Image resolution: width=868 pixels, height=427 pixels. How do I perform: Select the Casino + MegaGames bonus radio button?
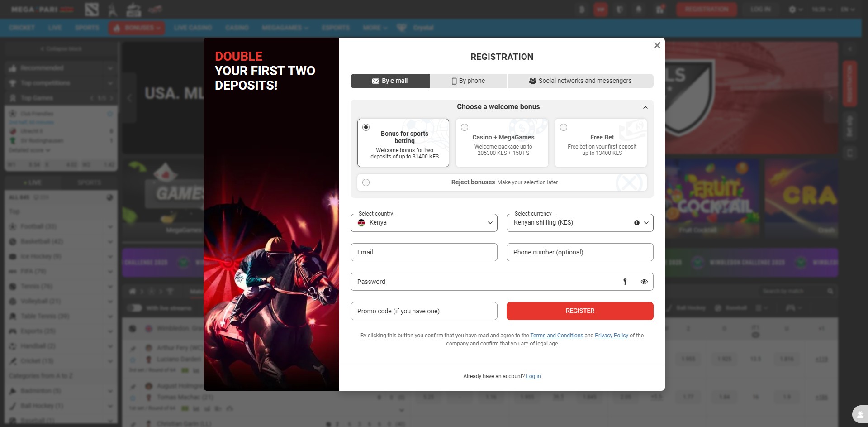tap(464, 127)
